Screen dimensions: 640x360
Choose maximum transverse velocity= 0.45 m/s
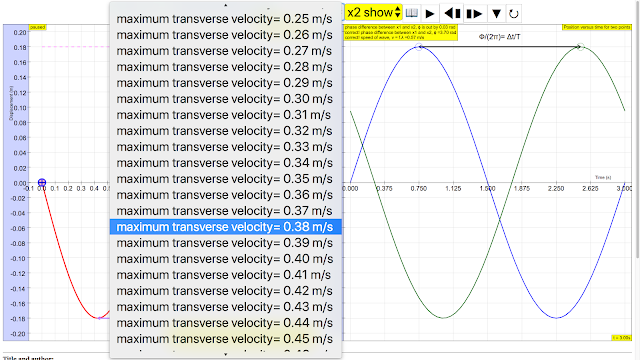pyautogui.click(x=225, y=339)
